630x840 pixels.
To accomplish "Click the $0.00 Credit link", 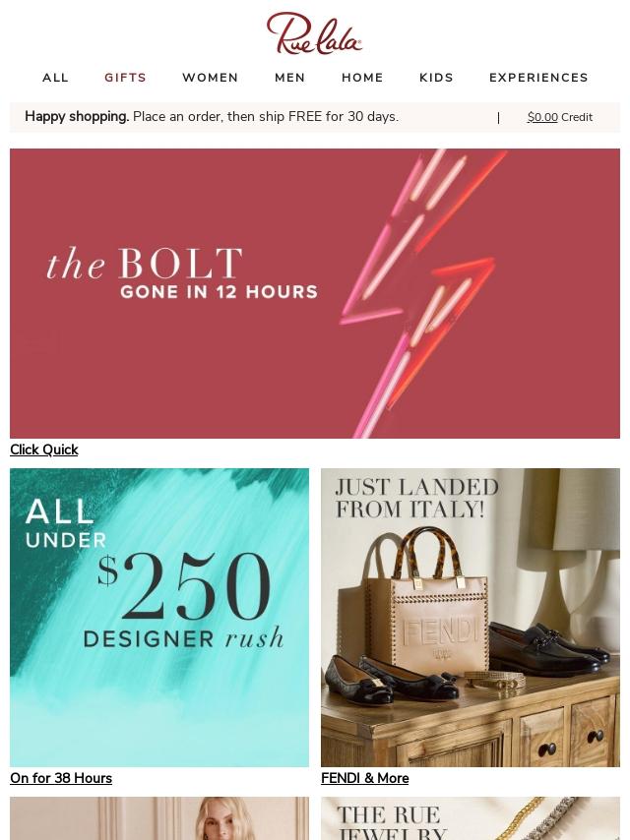I will point(560,117).
